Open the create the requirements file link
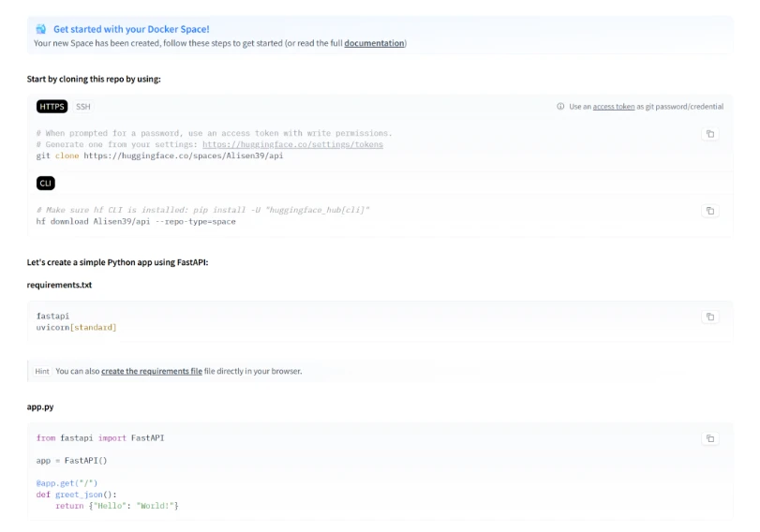The width and height of the screenshot is (760, 532). pyautogui.click(x=151, y=372)
